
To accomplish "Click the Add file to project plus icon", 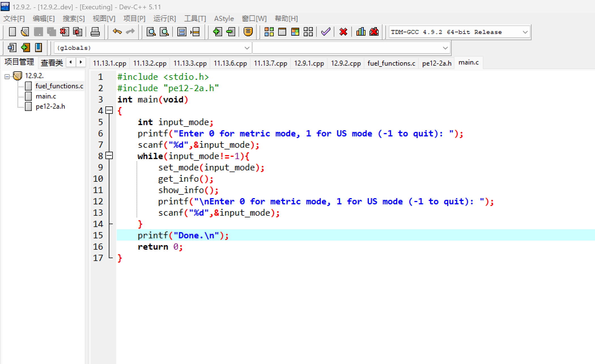I will pyautogui.click(x=217, y=32).
